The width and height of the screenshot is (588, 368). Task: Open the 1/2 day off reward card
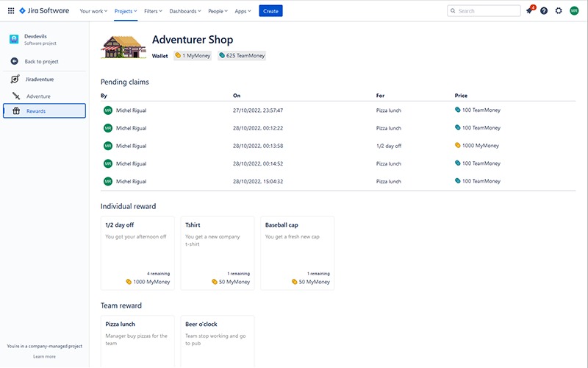pyautogui.click(x=137, y=253)
